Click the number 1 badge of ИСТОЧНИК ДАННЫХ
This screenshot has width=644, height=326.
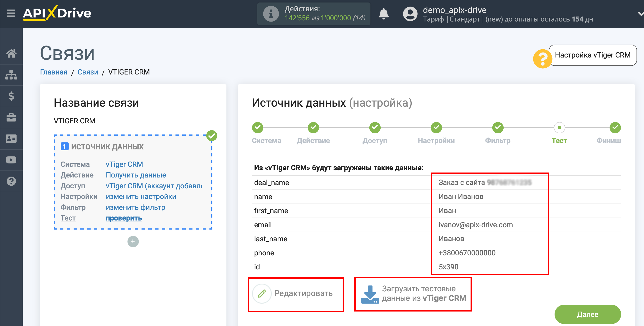coord(65,146)
